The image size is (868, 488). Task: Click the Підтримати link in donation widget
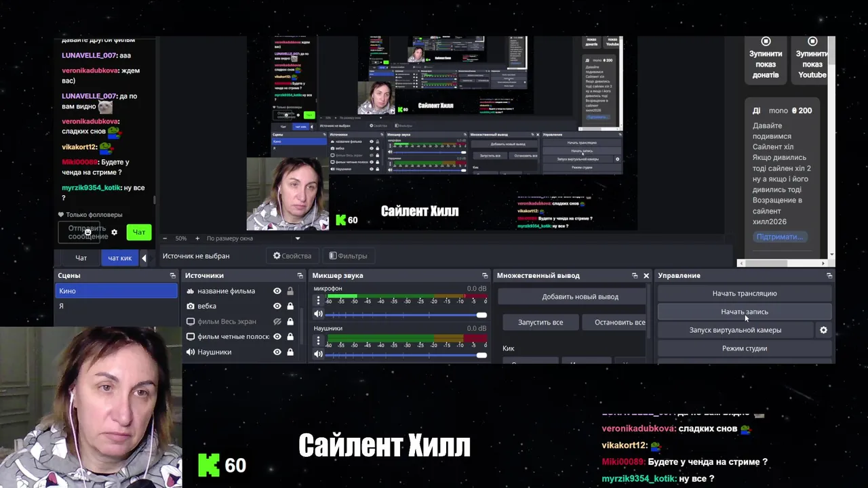(x=779, y=237)
